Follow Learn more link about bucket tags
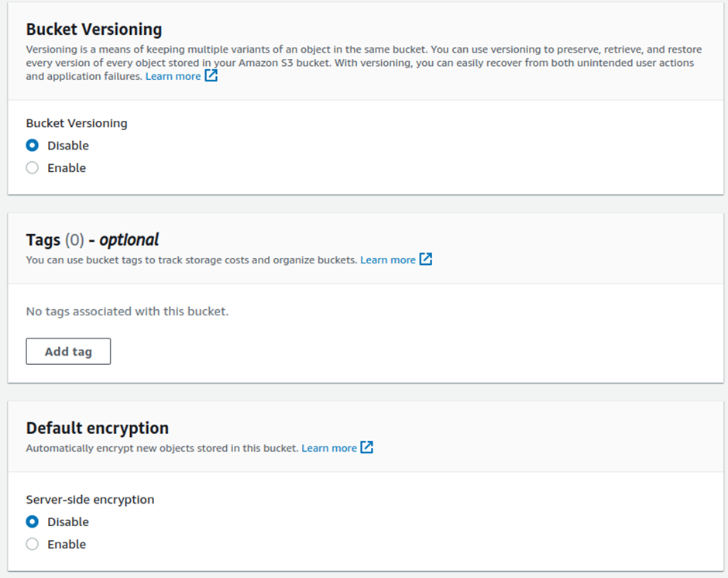Screen dimensions: 728x578 point(388,260)
